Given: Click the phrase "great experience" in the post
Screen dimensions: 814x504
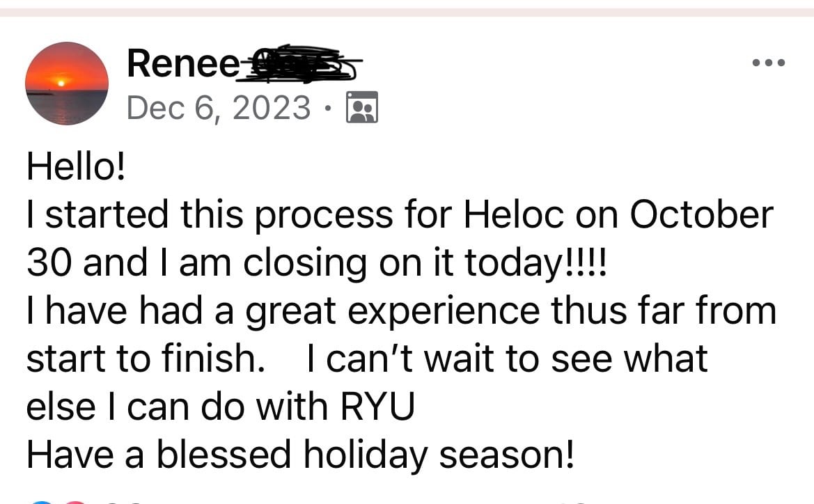Looking at the screenshot, I should click(x=393, y=312).
